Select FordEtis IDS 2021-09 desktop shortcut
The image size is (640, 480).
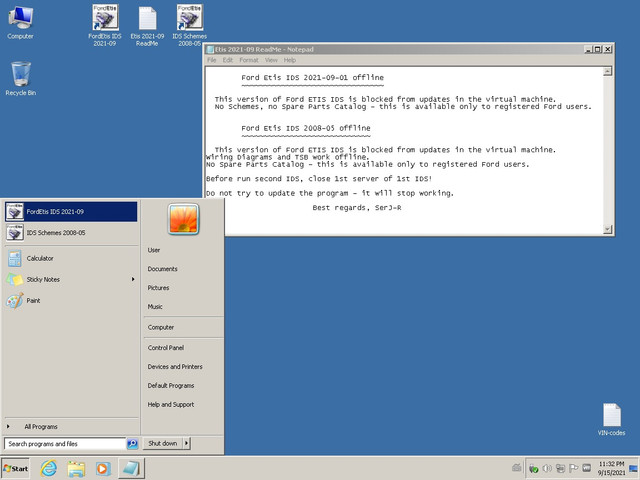point(105,24)
